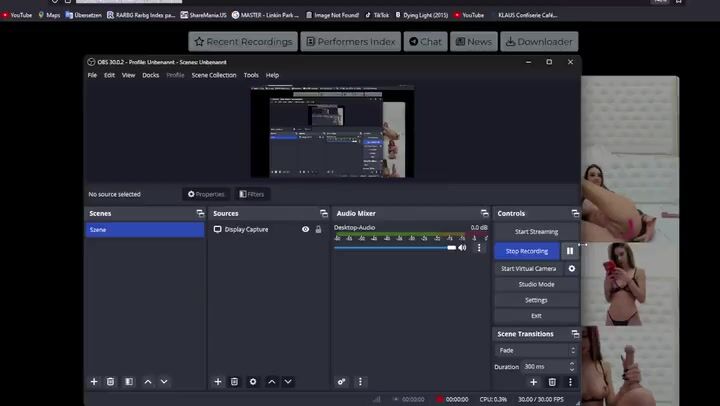Open the Maps bookmark in browser
This screenshot has height=406, width=720.
[x=49, y=15]
